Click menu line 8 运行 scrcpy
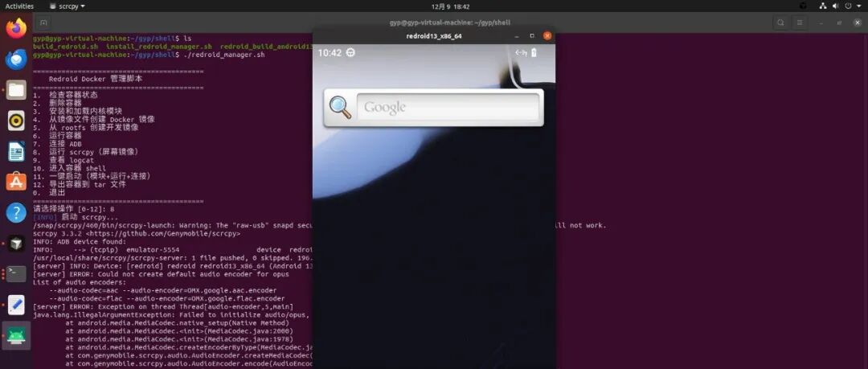868x369 pixels. click(86, 151)
